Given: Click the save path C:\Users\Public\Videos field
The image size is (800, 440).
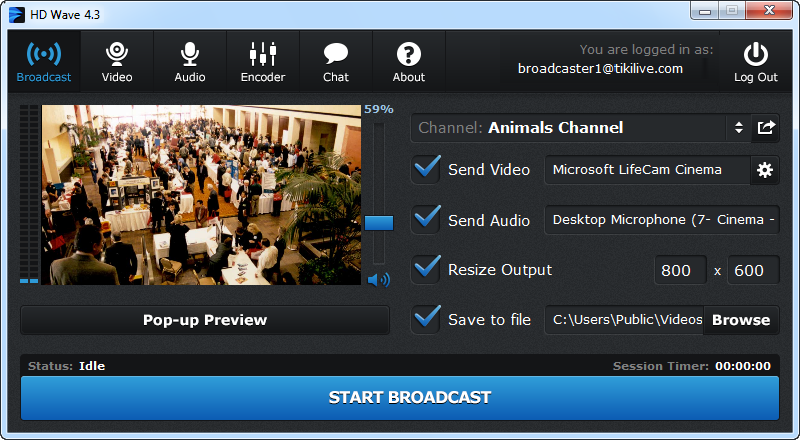Looking at the screenshot, I should (x=624, y=320).
